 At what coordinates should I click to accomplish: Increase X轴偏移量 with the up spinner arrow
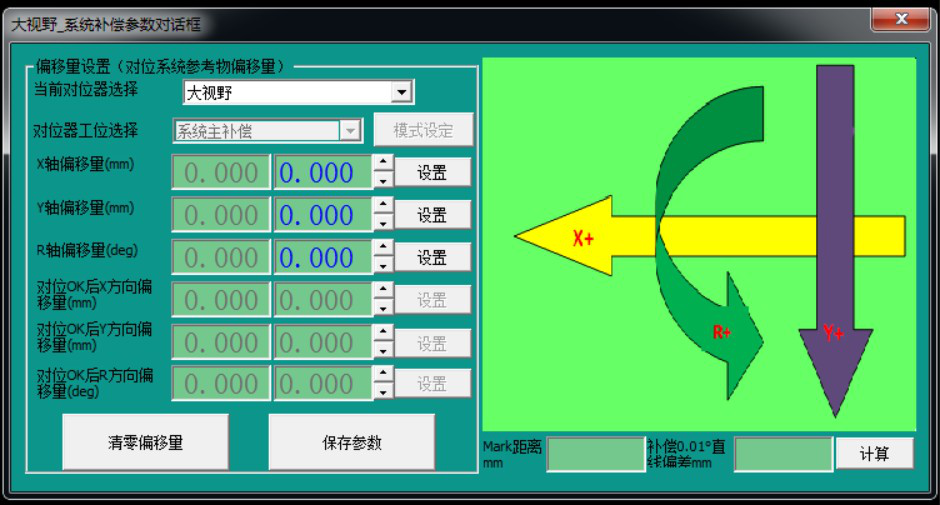click(383, 163)
